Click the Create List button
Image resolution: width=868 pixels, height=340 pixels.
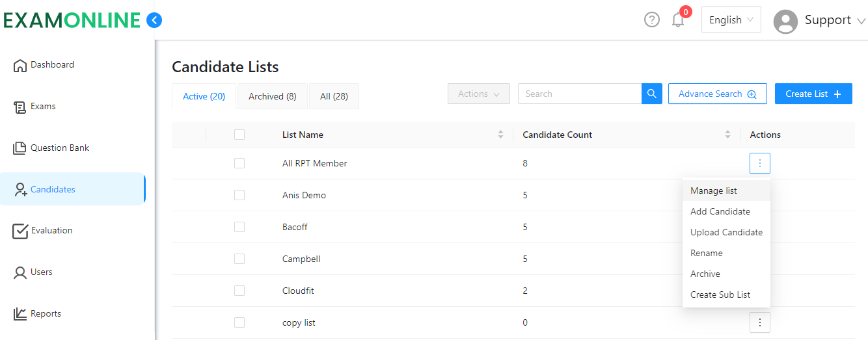(813, 94)
